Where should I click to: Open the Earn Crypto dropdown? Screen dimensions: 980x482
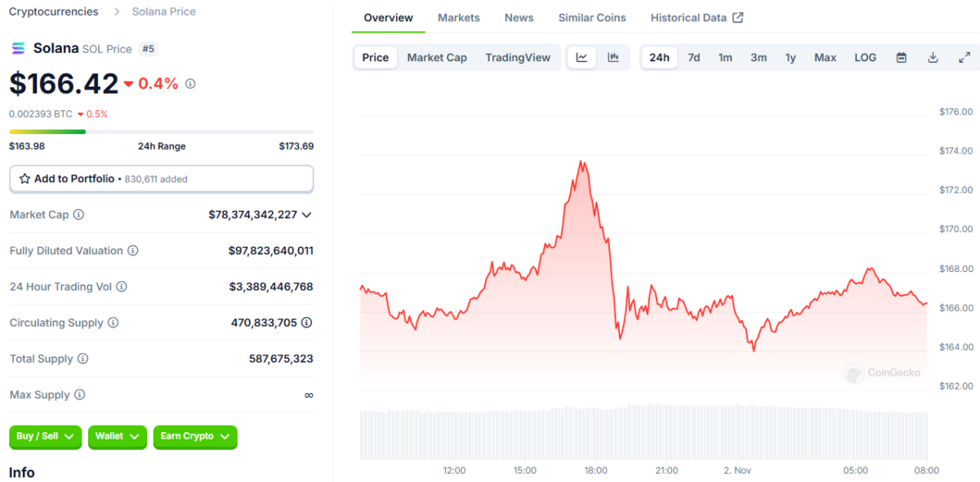(195, 436)
